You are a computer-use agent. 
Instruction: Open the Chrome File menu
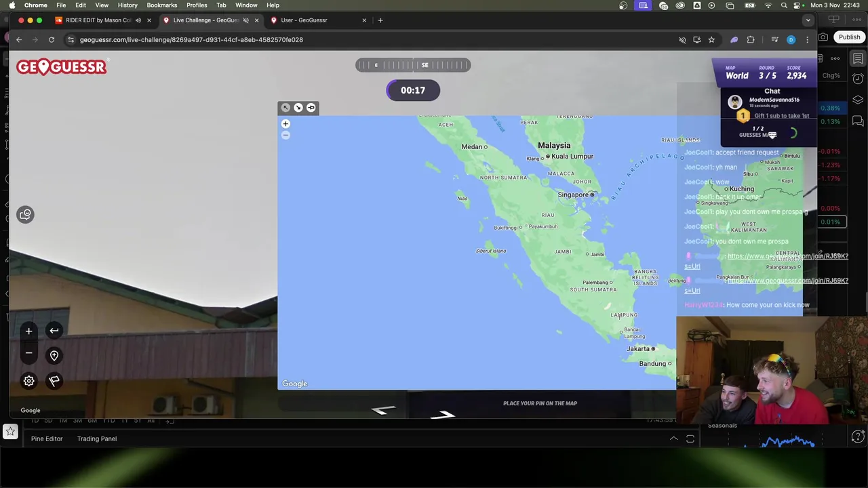click(x=61, y=5)
